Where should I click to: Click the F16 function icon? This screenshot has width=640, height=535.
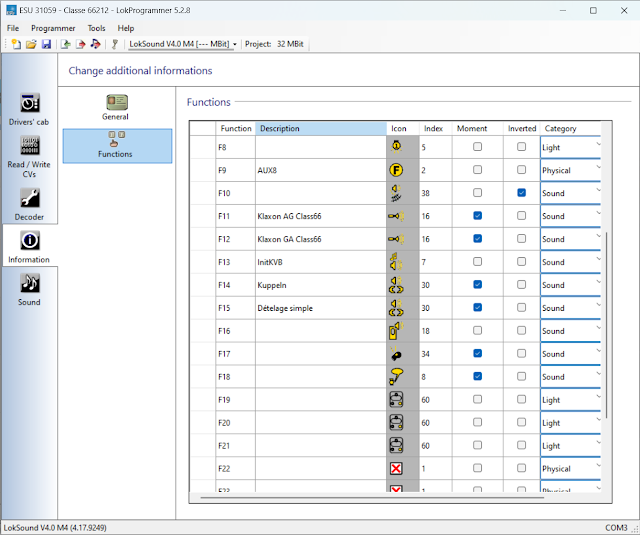point(396,331)
